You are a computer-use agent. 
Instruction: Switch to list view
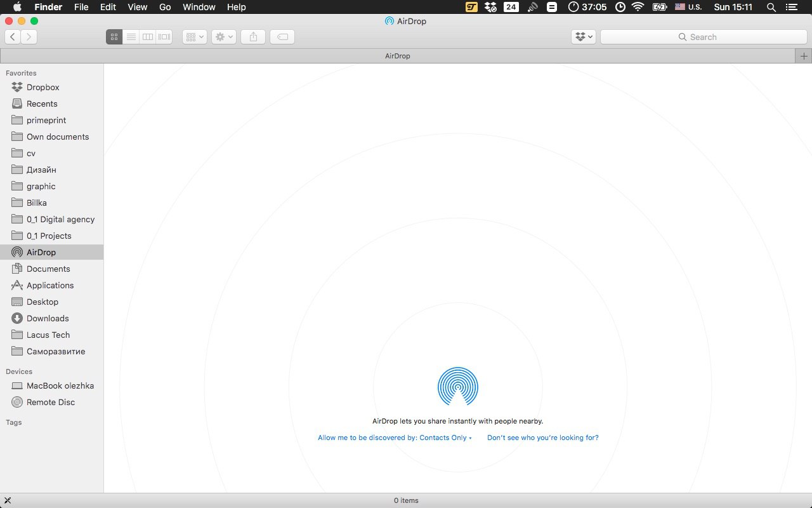tap(131, 37)
